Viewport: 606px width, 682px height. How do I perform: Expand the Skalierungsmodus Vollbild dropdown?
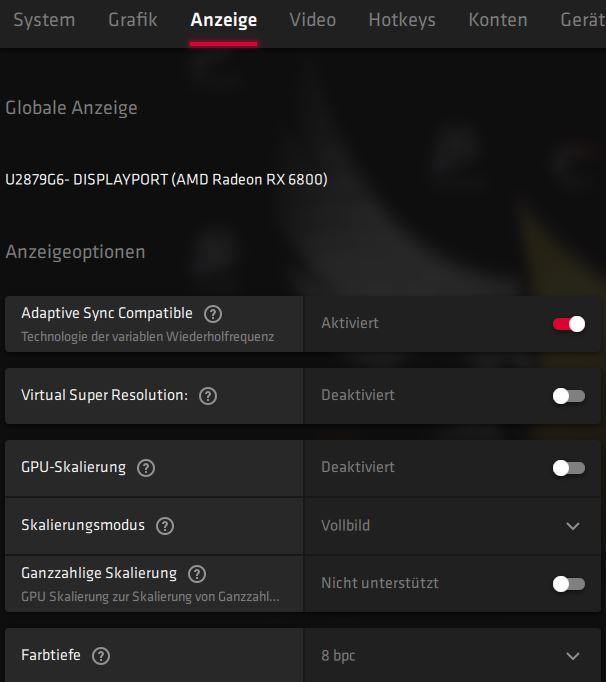pos(452,526)
